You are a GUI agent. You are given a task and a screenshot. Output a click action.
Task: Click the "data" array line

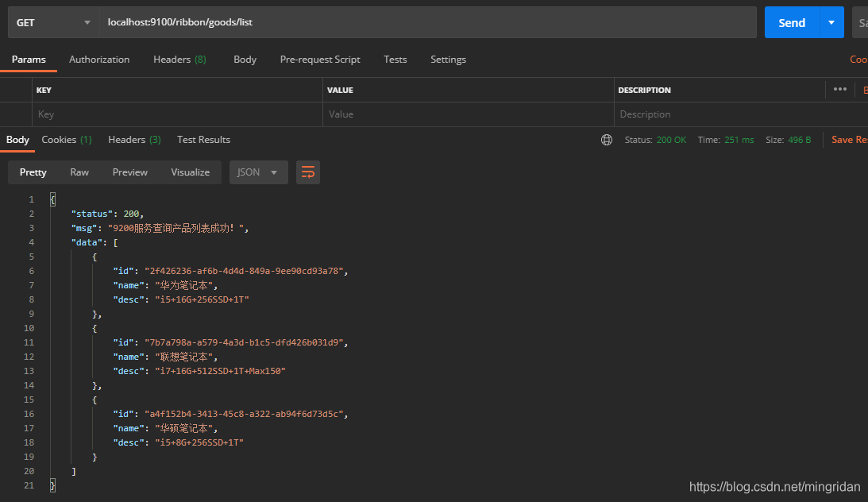tap(95, 243)
